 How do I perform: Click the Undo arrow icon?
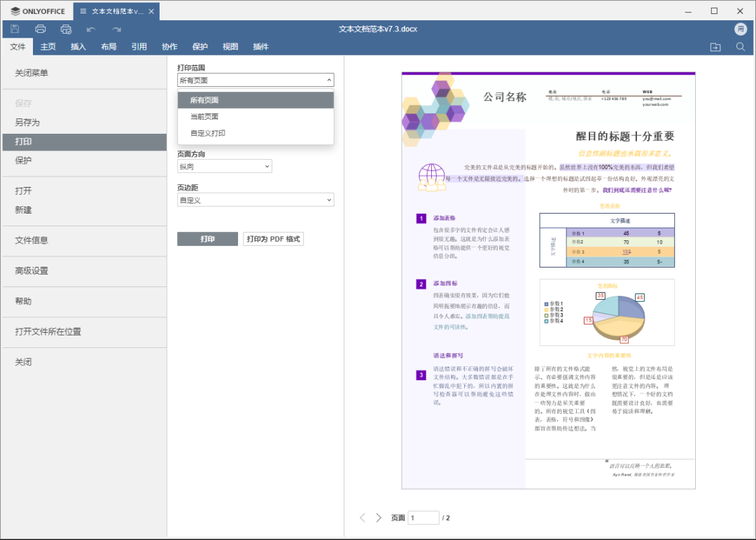click(x=91, y=29)
